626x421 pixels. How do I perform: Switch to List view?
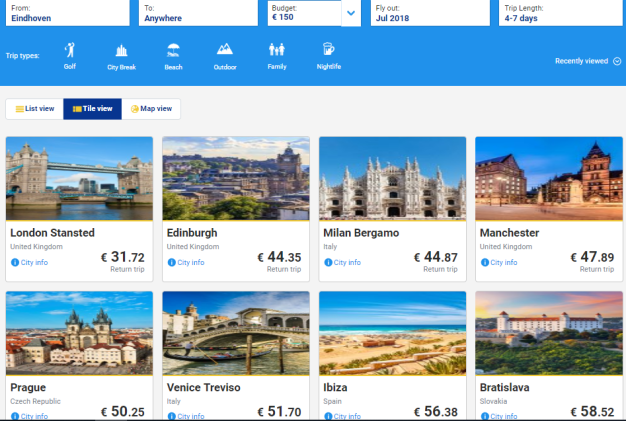(34, 109)
